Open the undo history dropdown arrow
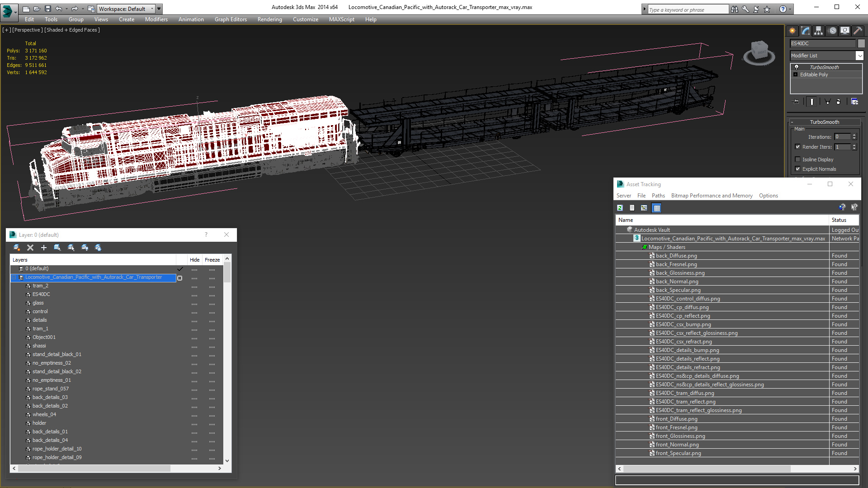This screenshot has width=868, height=488. pyautogui.click(x=66, y=9)
